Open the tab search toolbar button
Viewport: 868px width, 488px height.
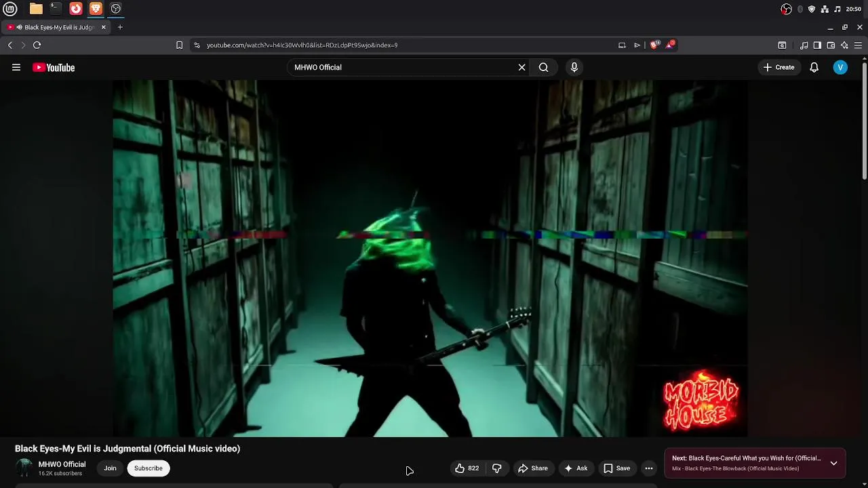[782, 45]
